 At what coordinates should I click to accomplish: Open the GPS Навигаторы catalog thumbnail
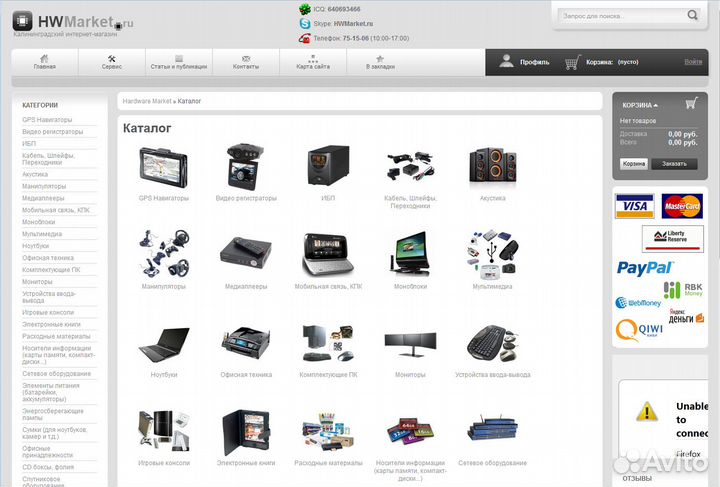click(164, 168)
